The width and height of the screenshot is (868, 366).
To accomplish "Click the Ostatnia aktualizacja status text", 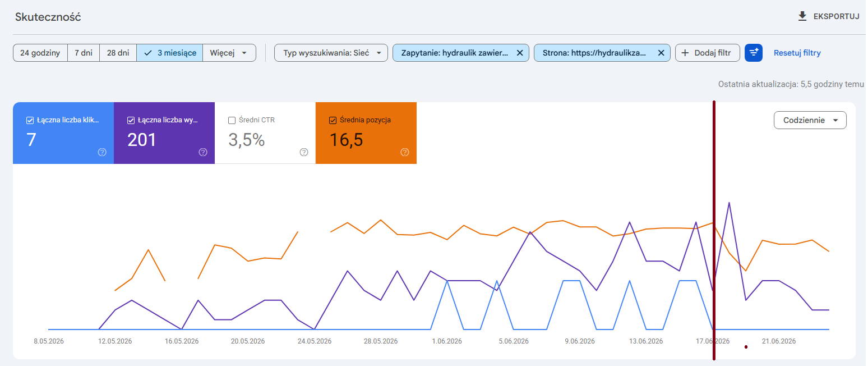I will tap(791, 84).
